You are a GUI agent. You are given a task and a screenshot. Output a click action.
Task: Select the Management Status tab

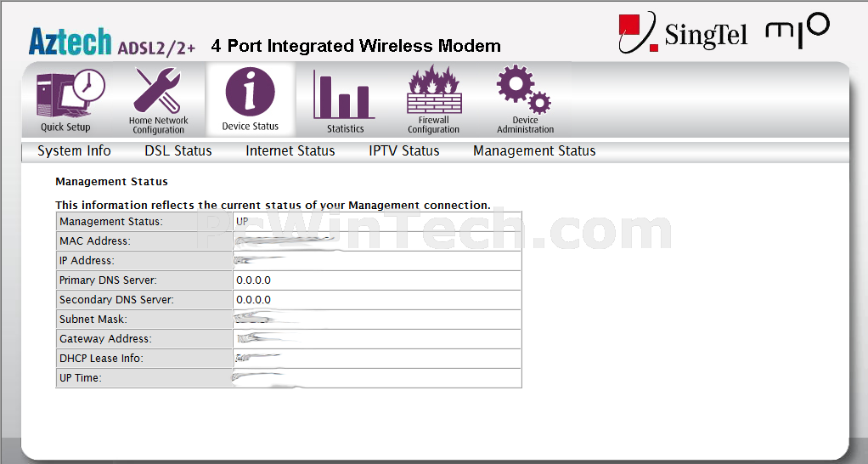(x=534, y=150)
